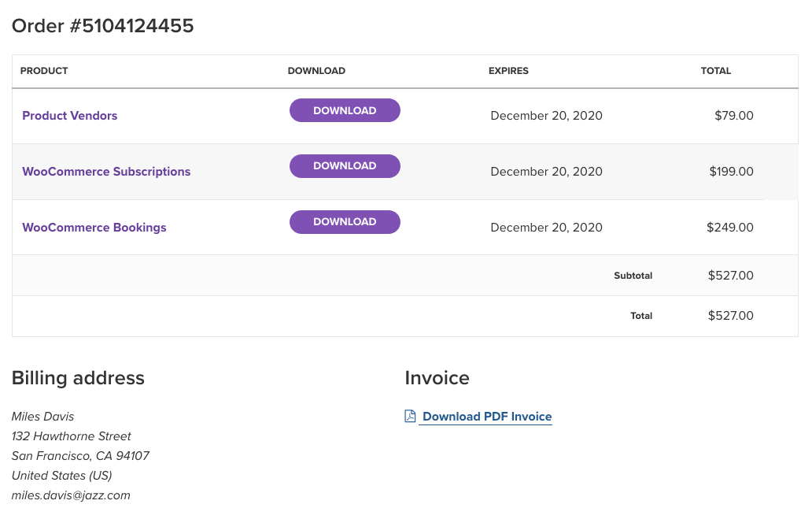812x519 pixels.
Task: Select the DOWNLOAD column header
Action: click(x=316, y=71)
